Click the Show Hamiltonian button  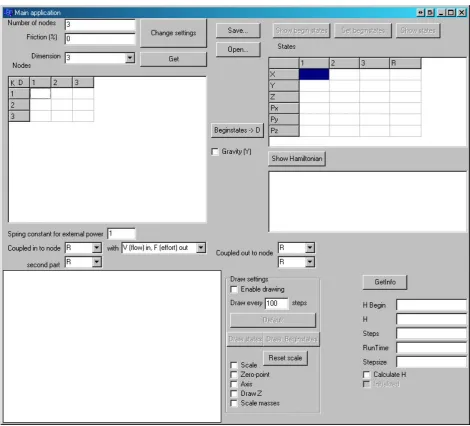coord(297,159)
